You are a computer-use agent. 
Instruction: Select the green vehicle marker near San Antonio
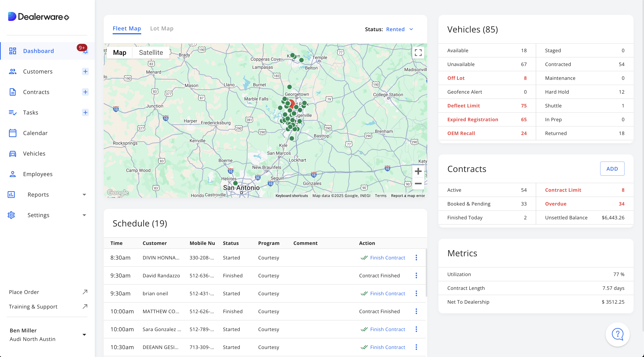235,183
